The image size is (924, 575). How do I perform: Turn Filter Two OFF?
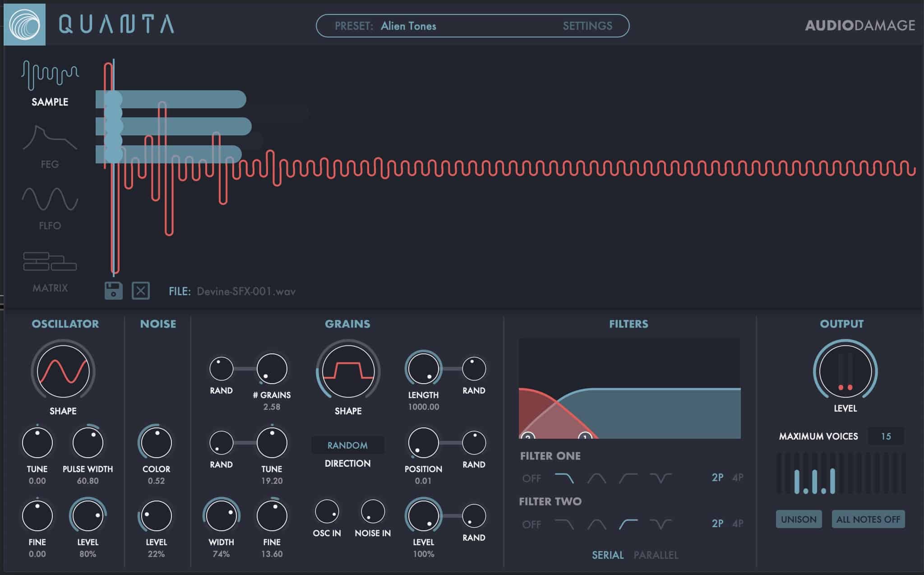click(x=531, y=524)
